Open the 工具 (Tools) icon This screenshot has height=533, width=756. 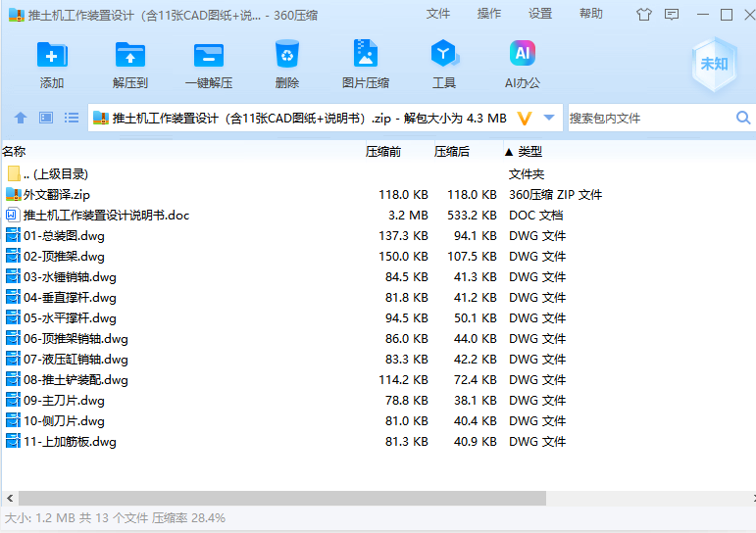[x=444, y=54]
